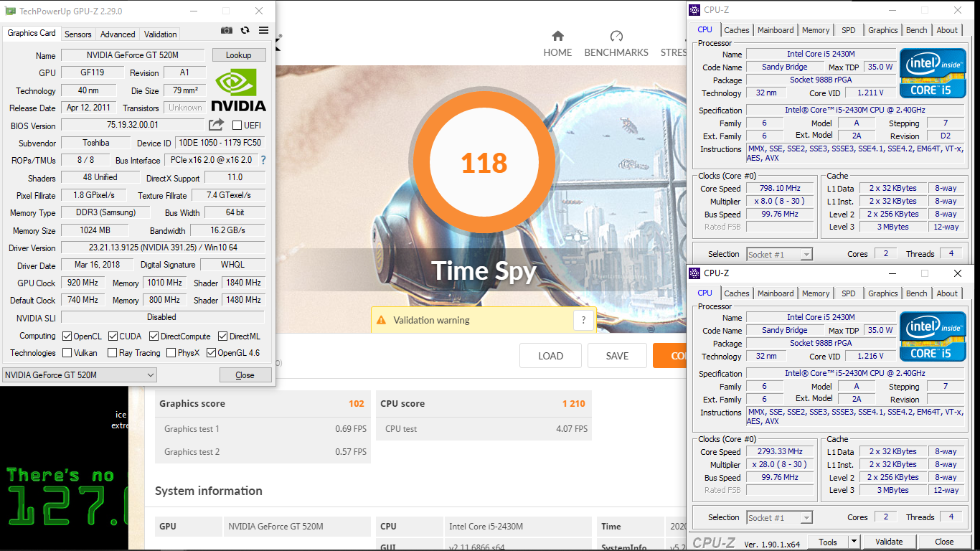Open Caches tab in upper CPU-Z
The height and width of the screenshot is (551, 980).
737,30
